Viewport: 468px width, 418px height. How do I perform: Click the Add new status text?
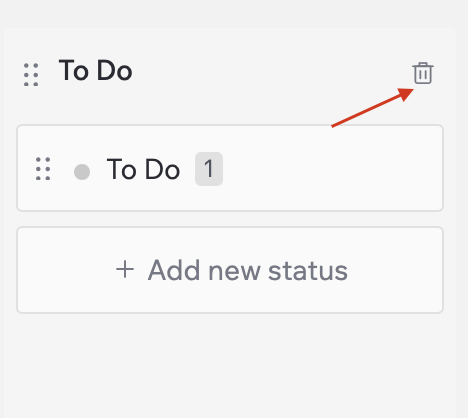[248, 270]
